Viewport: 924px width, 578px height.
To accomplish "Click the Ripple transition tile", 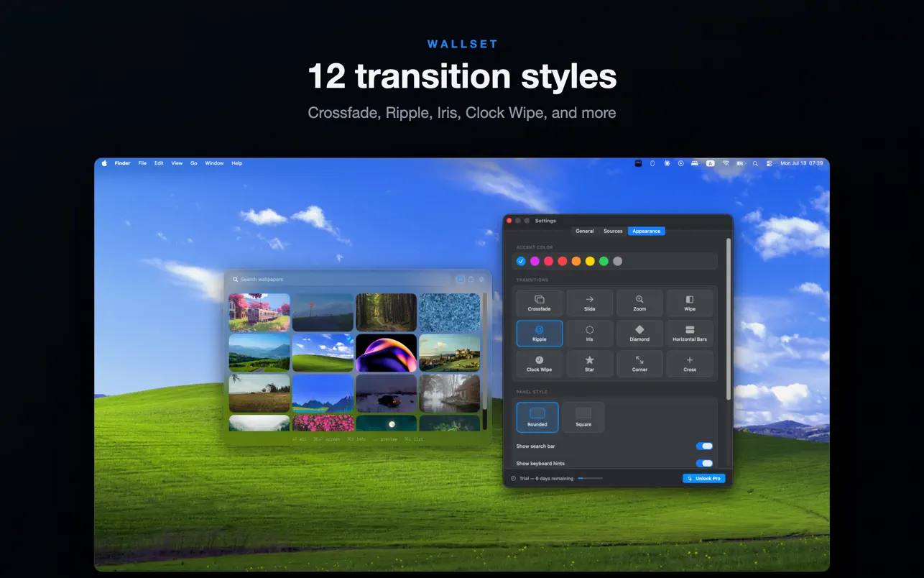I will pos(539,333).
